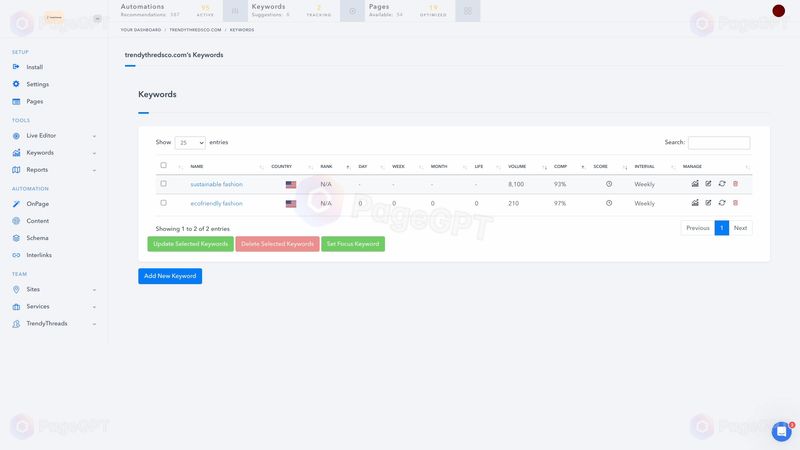
Task: Focus the keyword Search input field
Action: click(719, 143)
